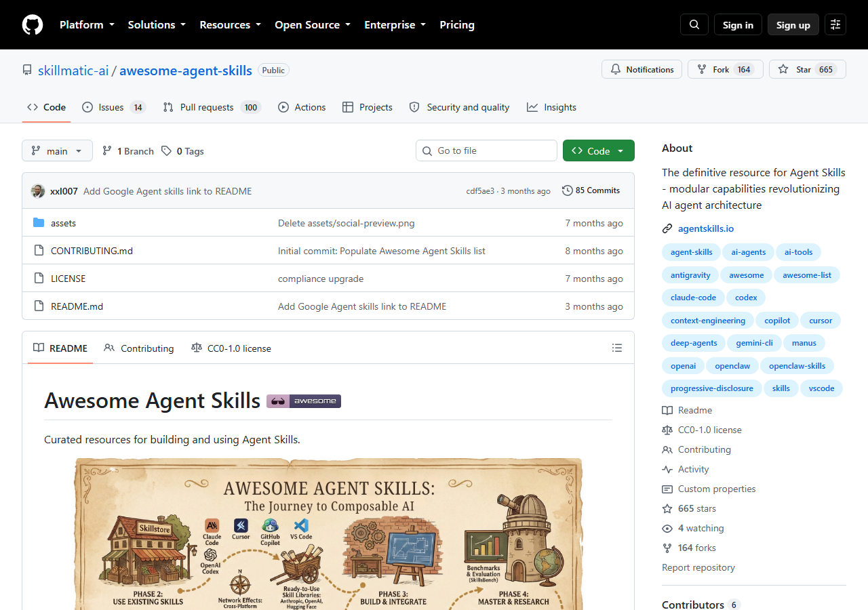Image resolution: width=868 pixels, height=610 pixels.
Task: Click the xxl007 avatar image
Action: pyautogui.click(x=38, y=191)
